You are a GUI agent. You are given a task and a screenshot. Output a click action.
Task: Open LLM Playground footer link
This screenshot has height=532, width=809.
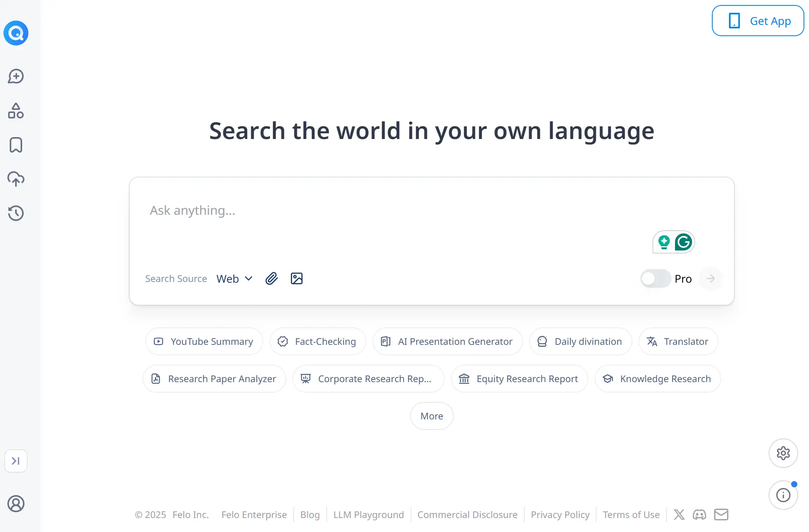click(369, 515)
